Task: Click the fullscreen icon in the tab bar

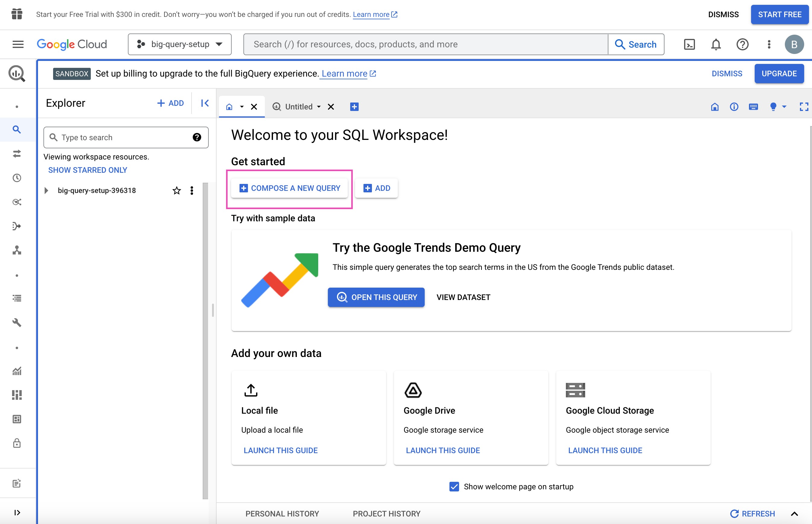Action: 804,107
